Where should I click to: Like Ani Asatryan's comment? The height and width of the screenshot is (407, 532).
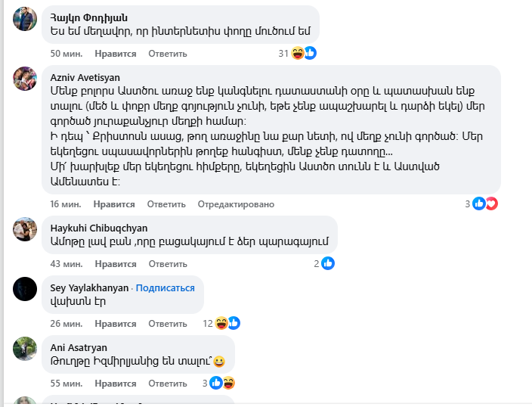point(115,384)
